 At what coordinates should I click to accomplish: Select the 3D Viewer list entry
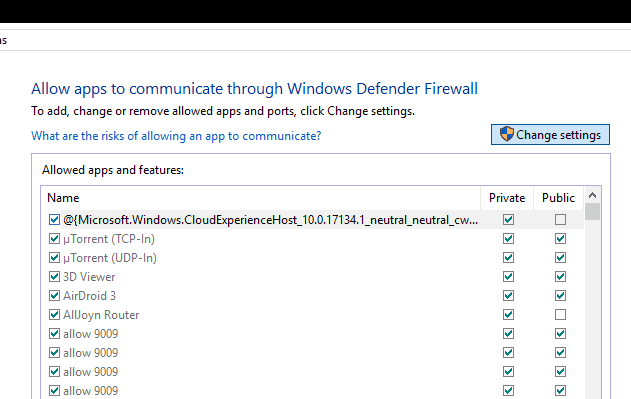(x=89, y=277)
